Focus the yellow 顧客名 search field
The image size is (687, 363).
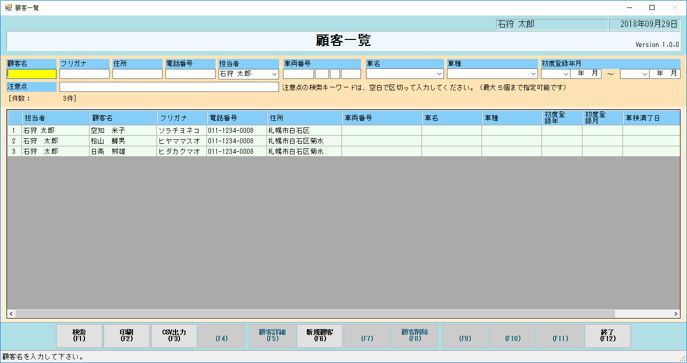[32, 74]
